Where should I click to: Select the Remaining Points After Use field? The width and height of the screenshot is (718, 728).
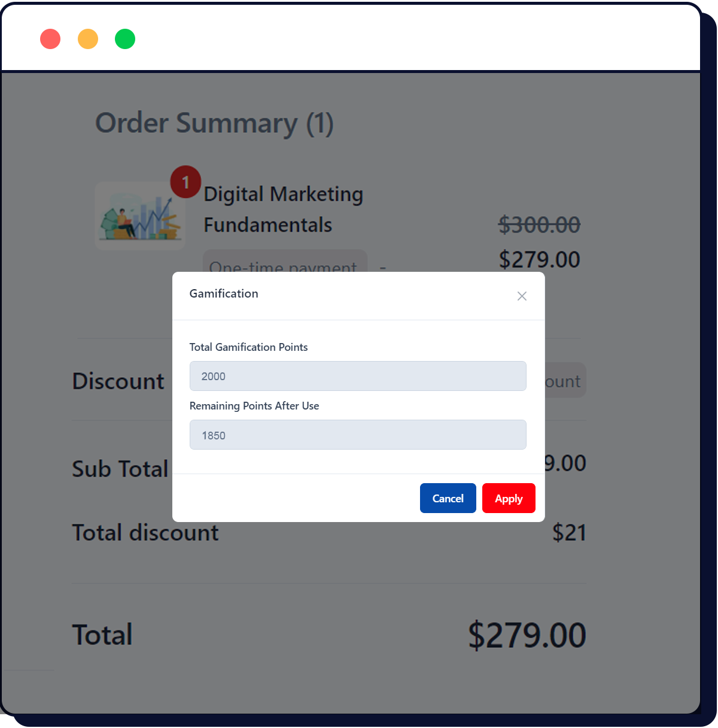(358, 435)
